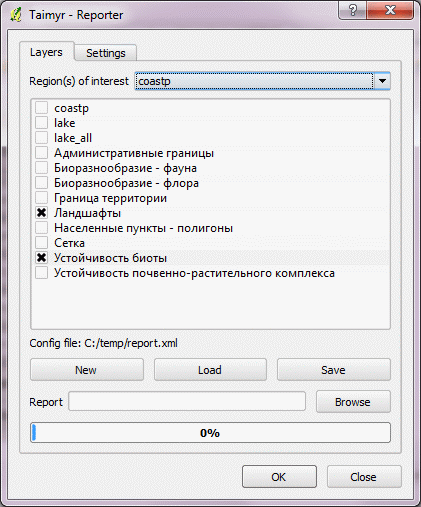The image size is (421, 507).
Task: Confirm with the OK button
Action: (279, 477)
